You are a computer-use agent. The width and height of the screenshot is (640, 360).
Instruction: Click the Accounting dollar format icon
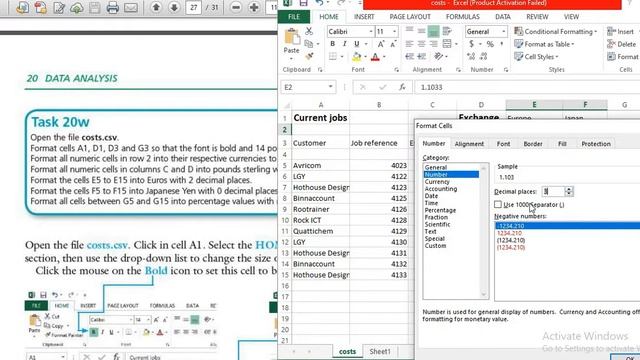click(x=471, y=44)
